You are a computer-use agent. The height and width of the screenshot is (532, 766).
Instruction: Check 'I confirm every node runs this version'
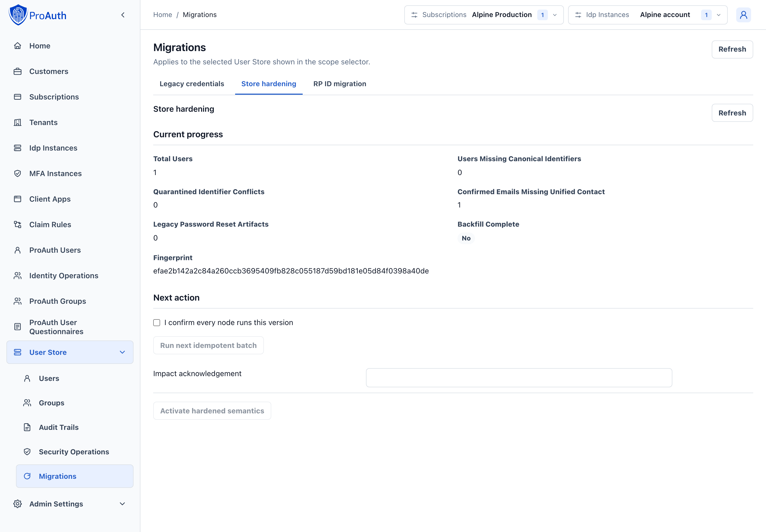[157, 323]
